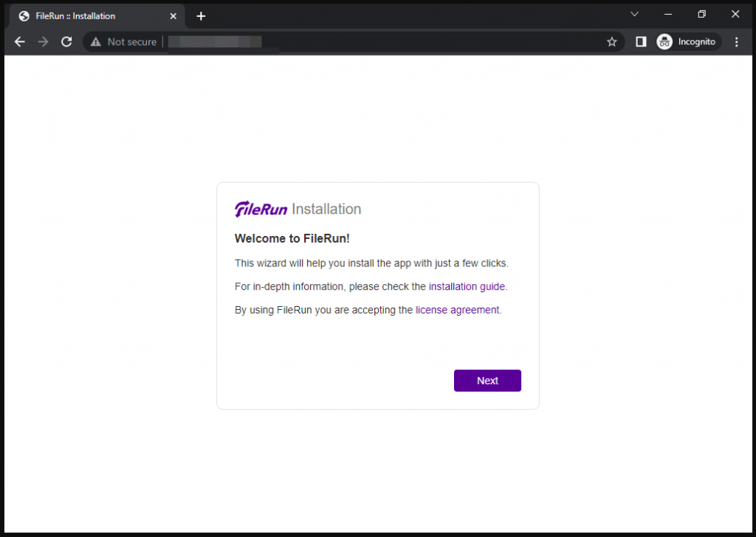Screen dimensions: 756x537
Task: Click the Welcome to FileRun heading
Action: (292, 238)
